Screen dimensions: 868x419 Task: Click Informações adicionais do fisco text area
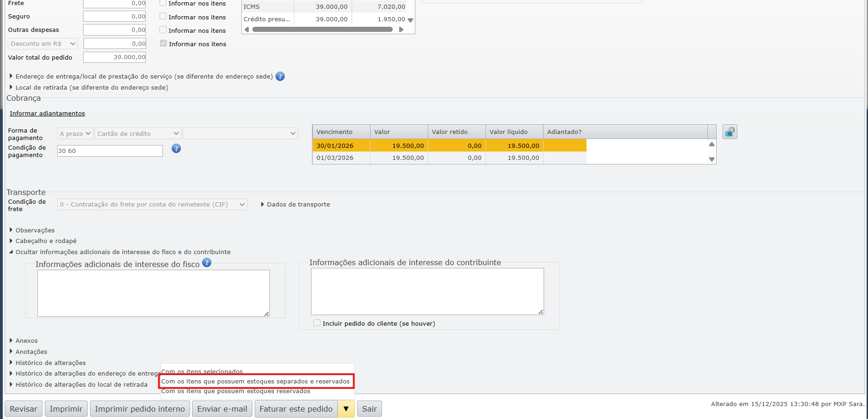click(154, 293)
